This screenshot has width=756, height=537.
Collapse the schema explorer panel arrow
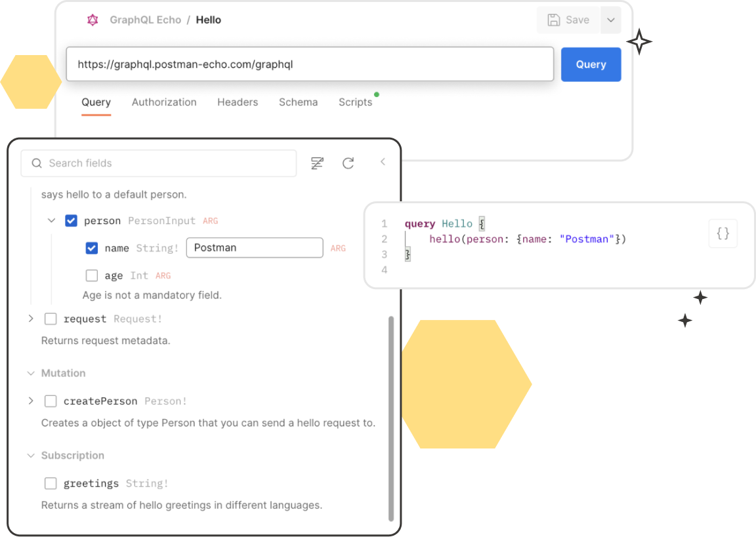click(383, 162)
